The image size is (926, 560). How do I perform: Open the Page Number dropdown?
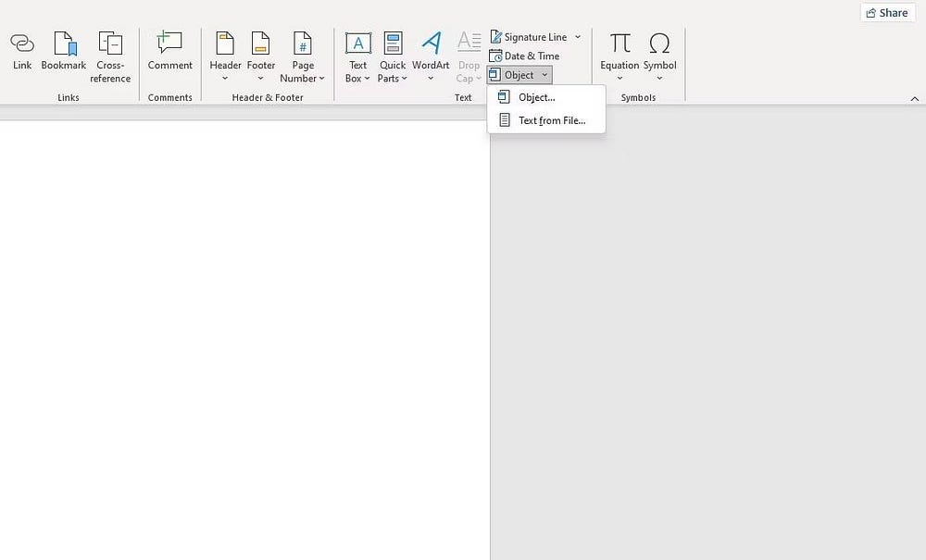click(x=302, y=56)
